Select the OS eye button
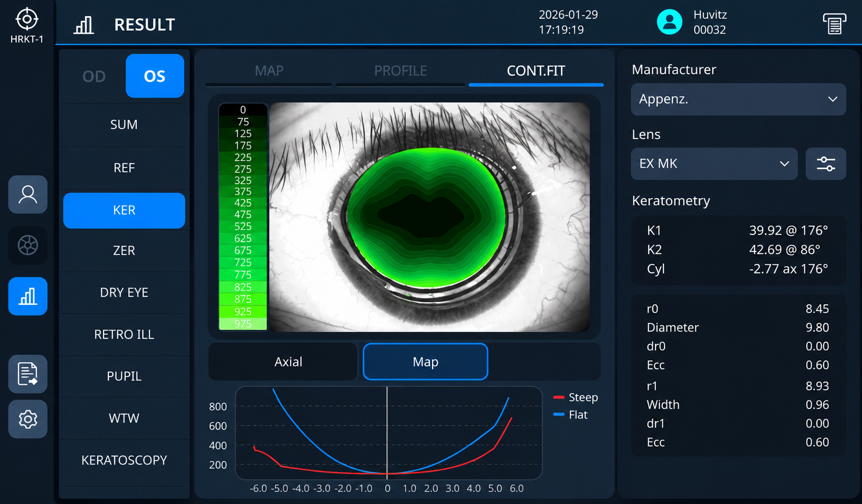 [155, 76]
